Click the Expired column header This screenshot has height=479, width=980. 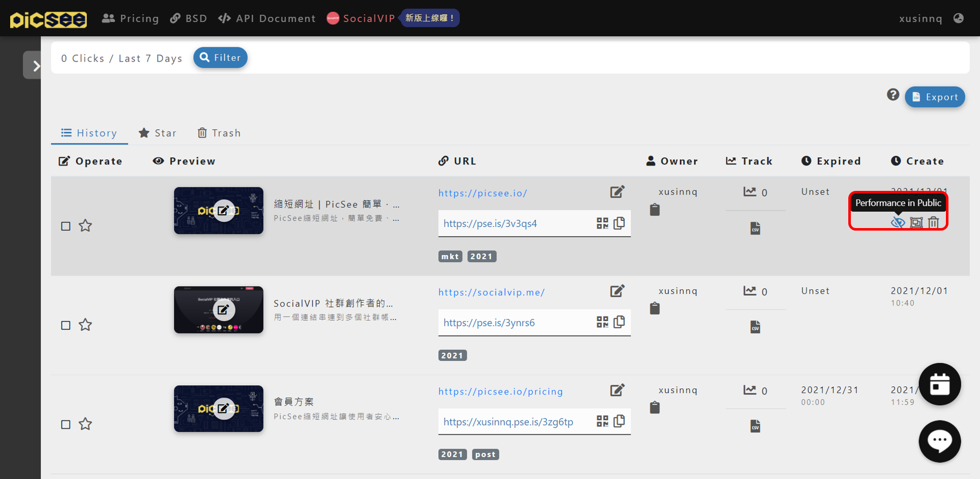click(831, 161)
